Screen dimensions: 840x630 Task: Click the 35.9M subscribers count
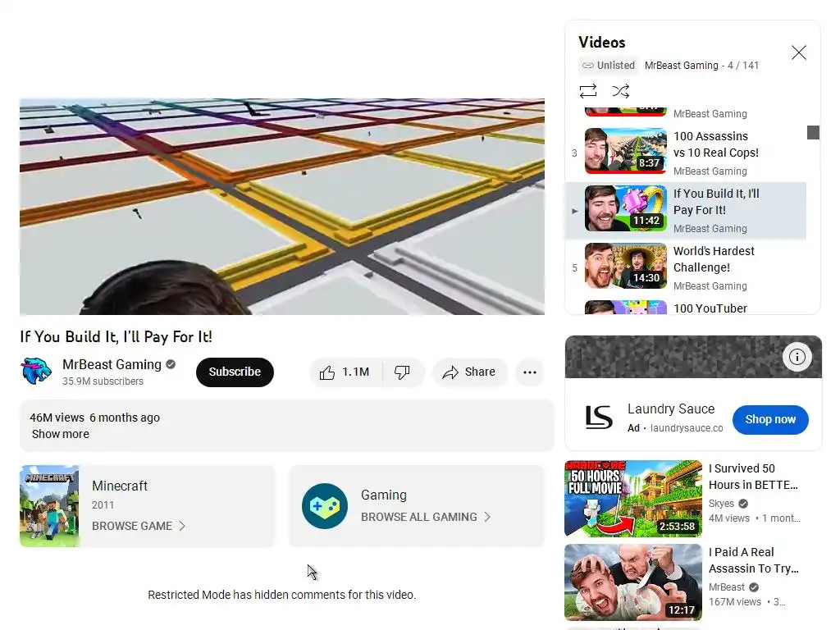(x=103, y=381)
